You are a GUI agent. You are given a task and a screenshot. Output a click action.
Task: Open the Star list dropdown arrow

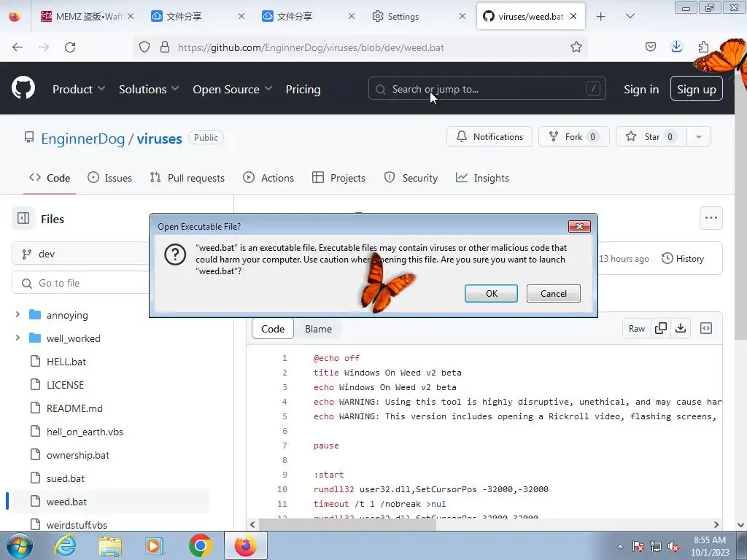point(698,136)
